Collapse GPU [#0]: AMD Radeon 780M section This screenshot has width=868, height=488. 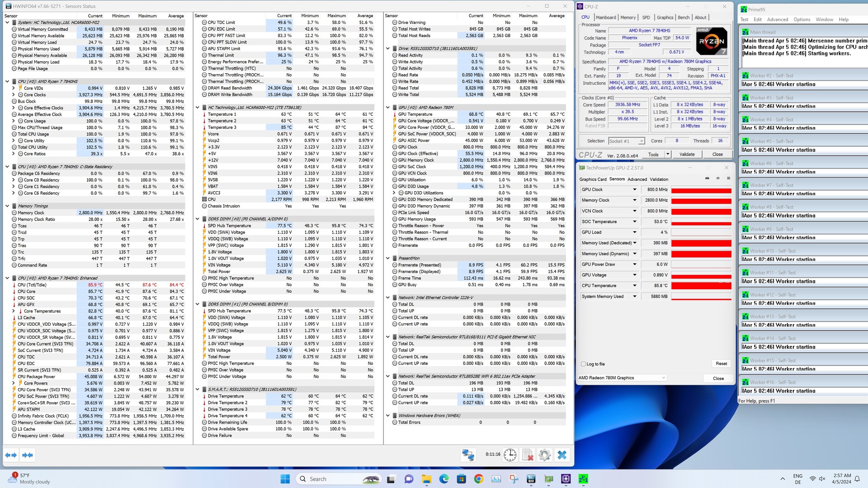tap(388, 108)
